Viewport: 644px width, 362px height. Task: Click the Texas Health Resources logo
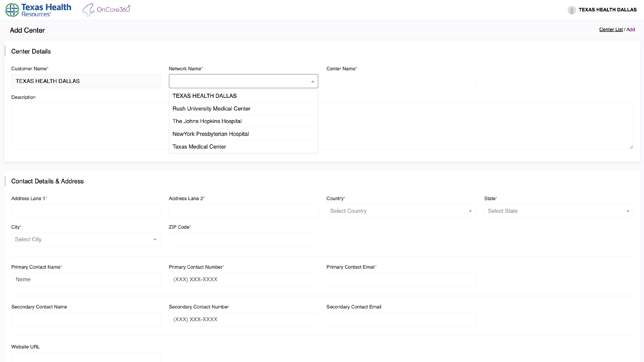point(38,10)
